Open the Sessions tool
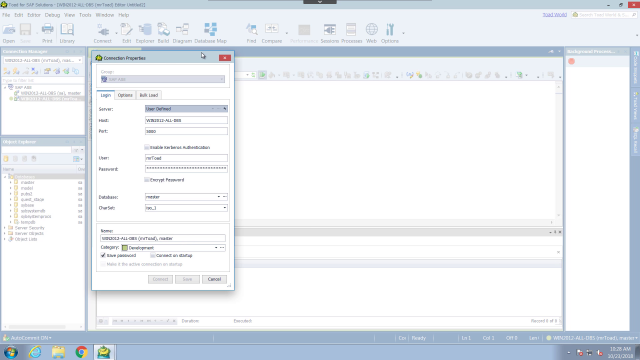 coord(330,33)
